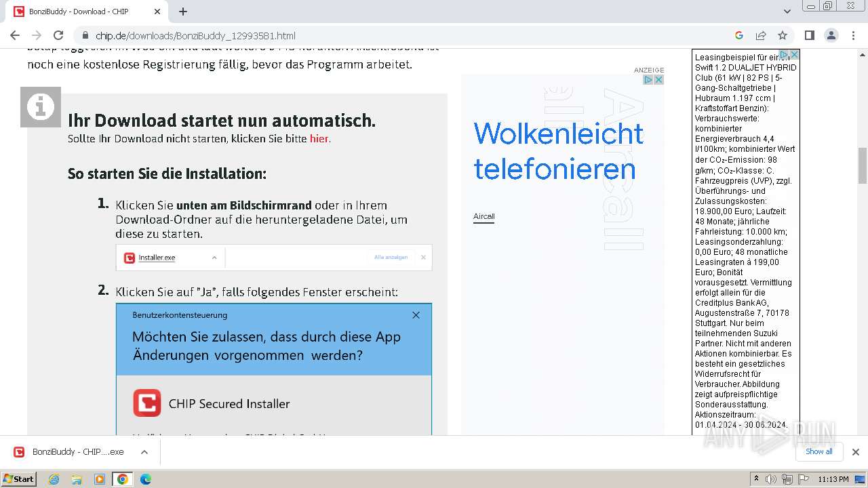Go forward in browser history
This screenshot has height=488, width=868.
pos(37,35)
